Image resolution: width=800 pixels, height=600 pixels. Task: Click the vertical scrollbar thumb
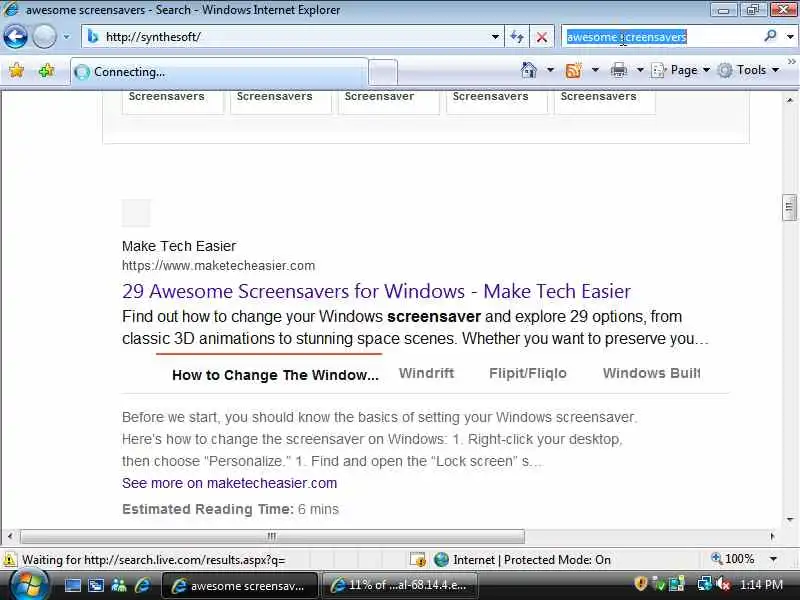click(789, 207)
